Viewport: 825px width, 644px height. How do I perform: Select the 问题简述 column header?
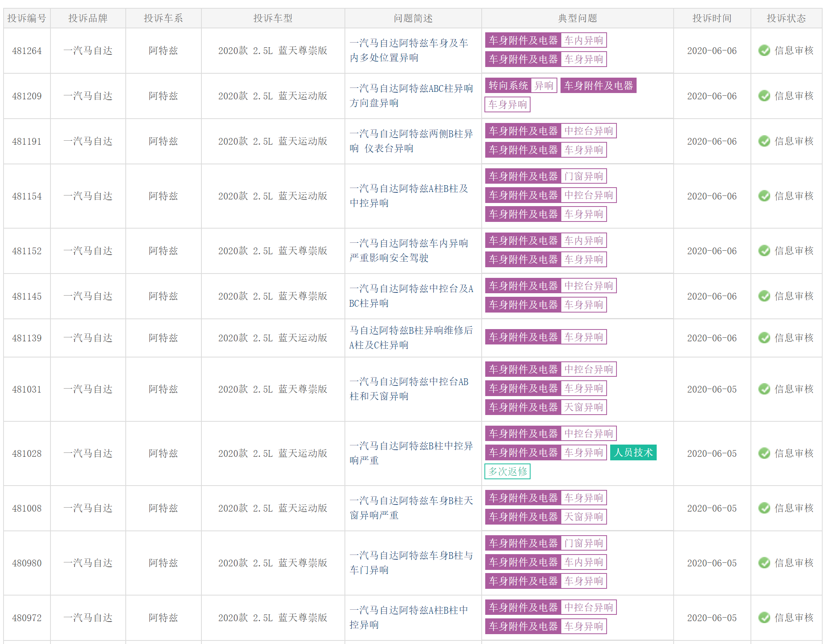(x=413, y=19)
